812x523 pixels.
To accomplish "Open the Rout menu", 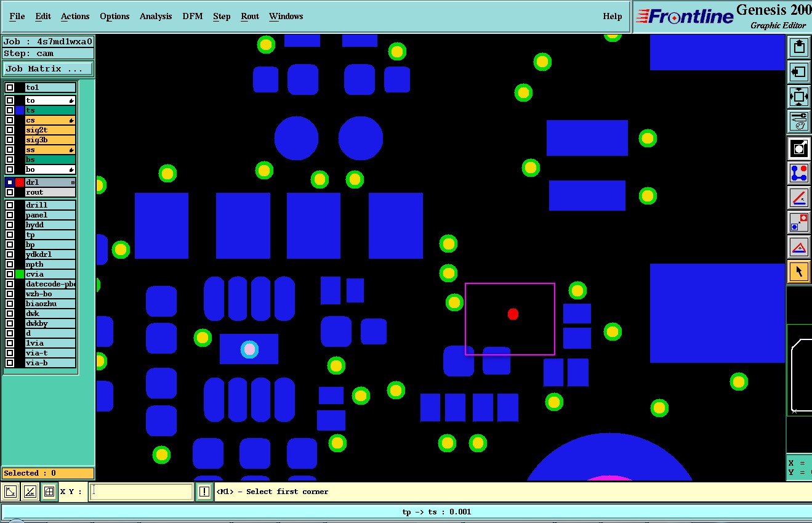I will pyautogui.click(x=250, y=16).
